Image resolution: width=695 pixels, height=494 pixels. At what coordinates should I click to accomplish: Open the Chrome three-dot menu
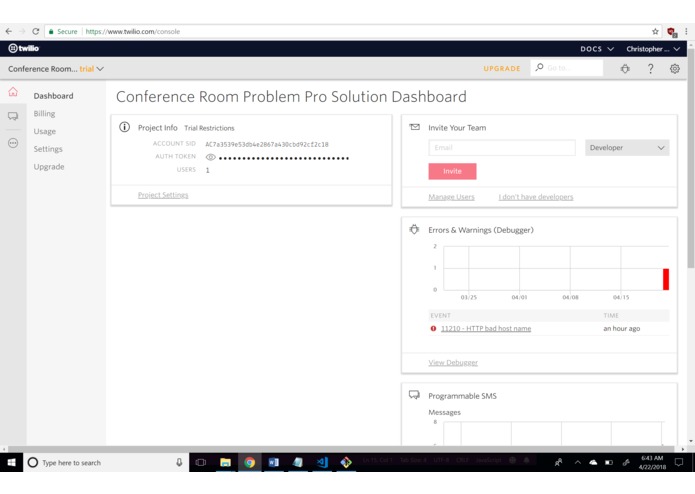tap(686, 31)
